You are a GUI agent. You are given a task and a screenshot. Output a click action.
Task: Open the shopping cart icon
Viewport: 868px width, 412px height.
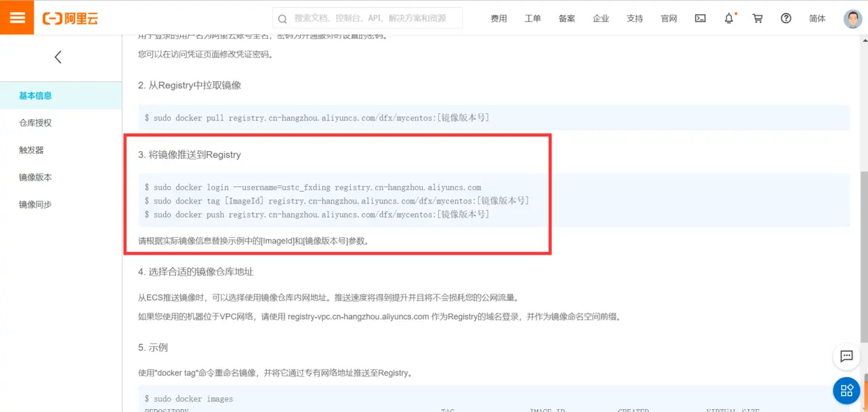(x=757, y=18)
